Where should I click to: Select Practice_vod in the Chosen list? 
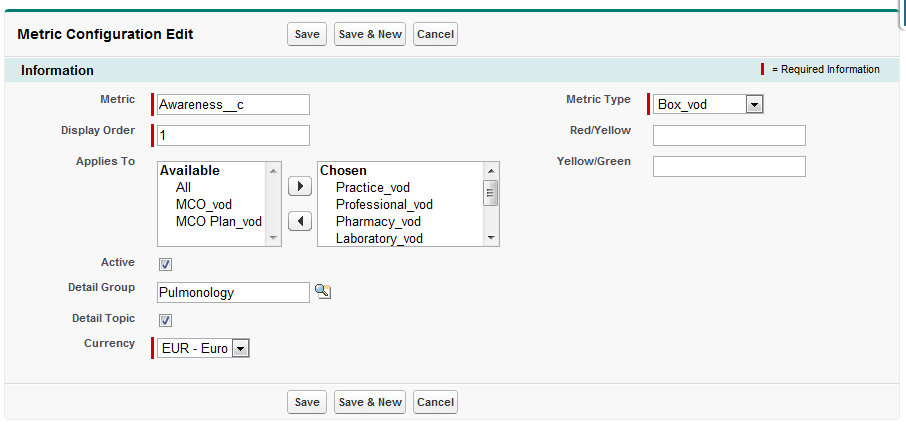tap(372, 187)
